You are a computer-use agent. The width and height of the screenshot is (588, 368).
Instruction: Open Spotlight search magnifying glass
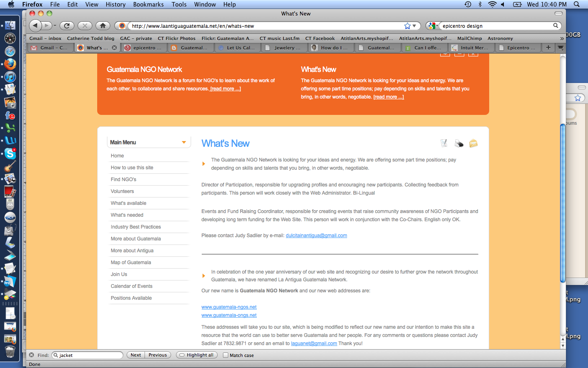577,4
